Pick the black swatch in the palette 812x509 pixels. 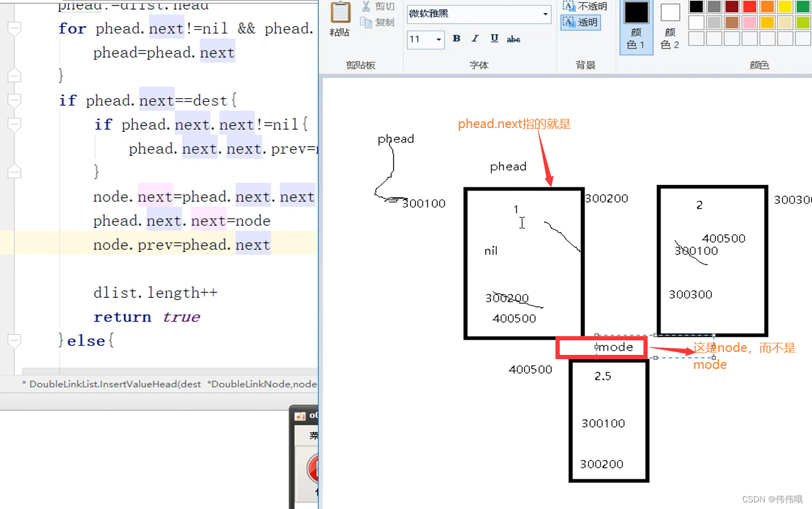tap(696, 7)
